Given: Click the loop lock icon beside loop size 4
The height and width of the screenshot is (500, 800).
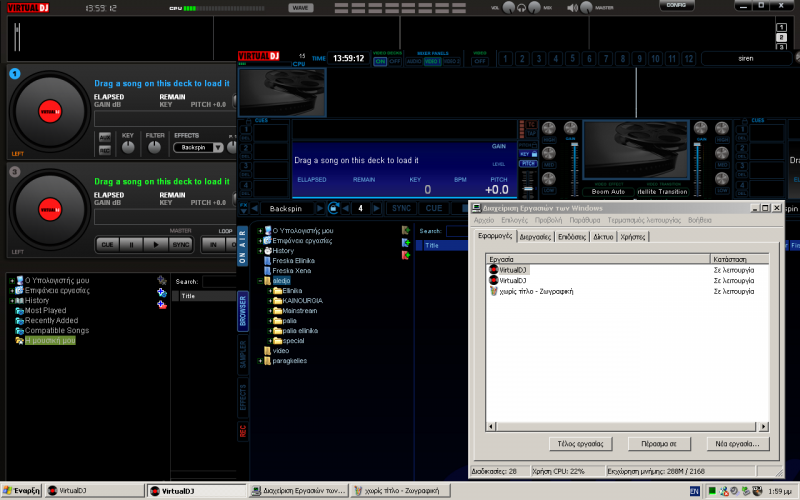Looking at the screenshot, I should coord(333,208).
